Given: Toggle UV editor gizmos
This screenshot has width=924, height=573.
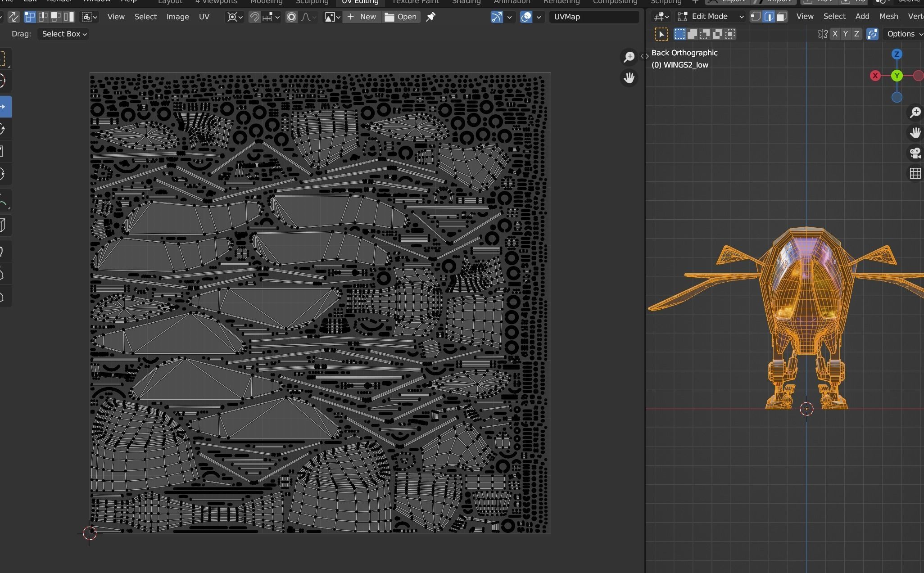Looking at the screenshot, I should coord(496,17).
